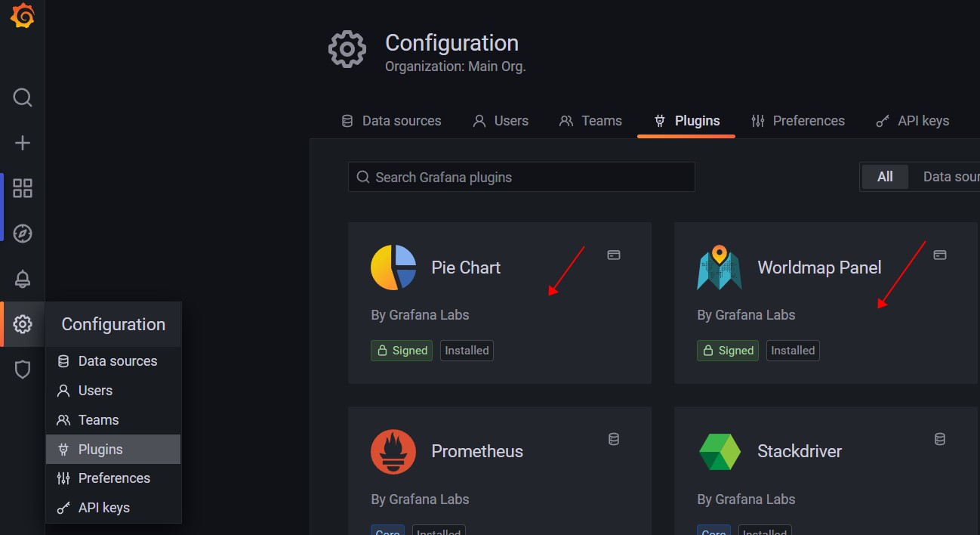Open the Dashboards grid icon
The height and width of the screenshot is (535, 980).
pos(23,188)
